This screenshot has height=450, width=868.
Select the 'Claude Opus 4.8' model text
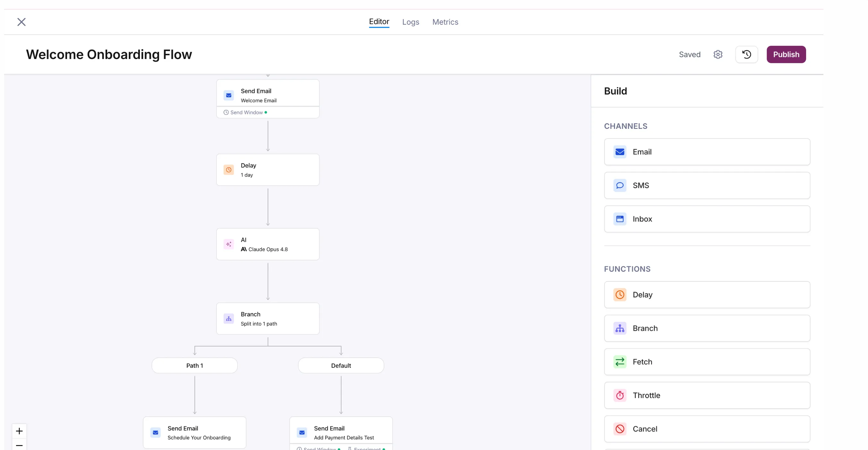268,249
